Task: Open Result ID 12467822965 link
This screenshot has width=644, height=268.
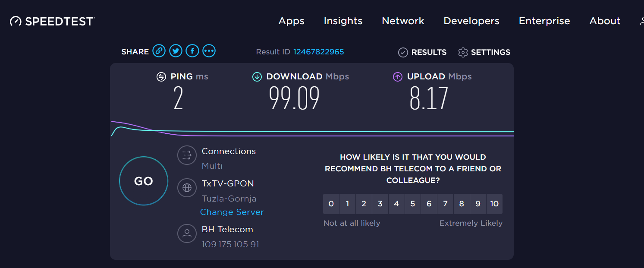Action: (x=319, y=52)
